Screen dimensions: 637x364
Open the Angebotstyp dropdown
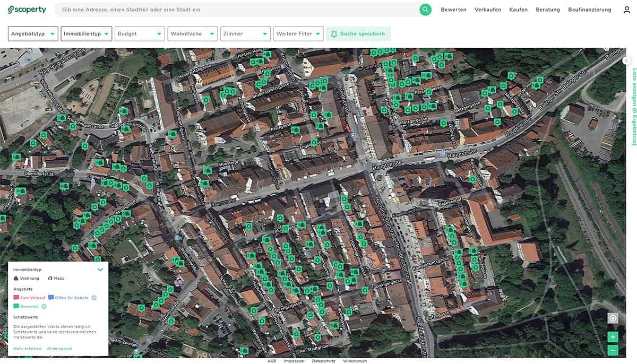coord(33,34)
